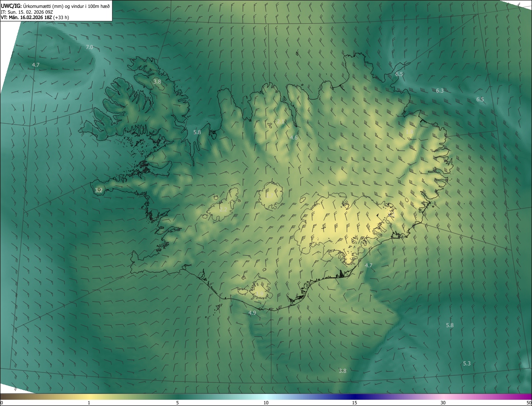Click the "4.7" value just southwest of the 7.0 label
The image size is (532, 406).
coord(36,65)
